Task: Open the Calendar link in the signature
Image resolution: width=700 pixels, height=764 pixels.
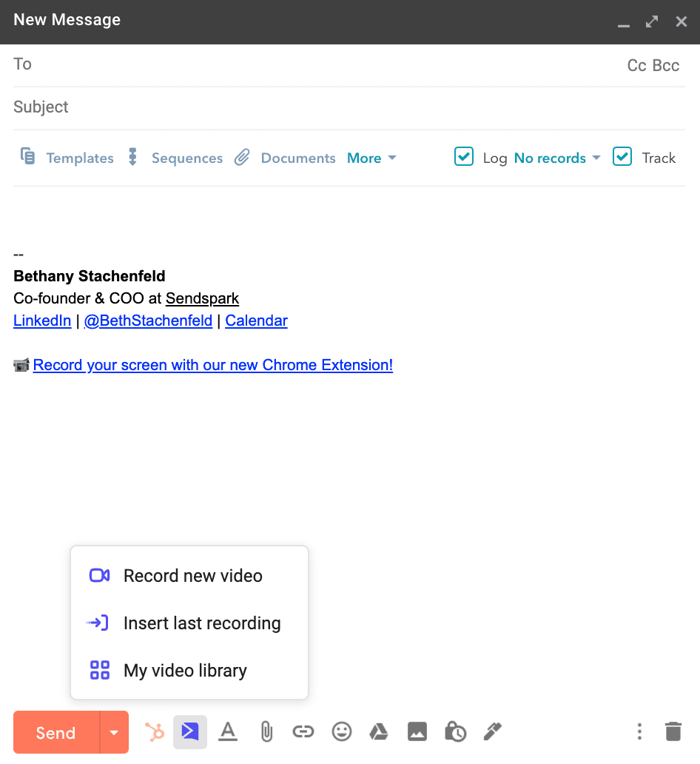Action: [x=256, y=321]
